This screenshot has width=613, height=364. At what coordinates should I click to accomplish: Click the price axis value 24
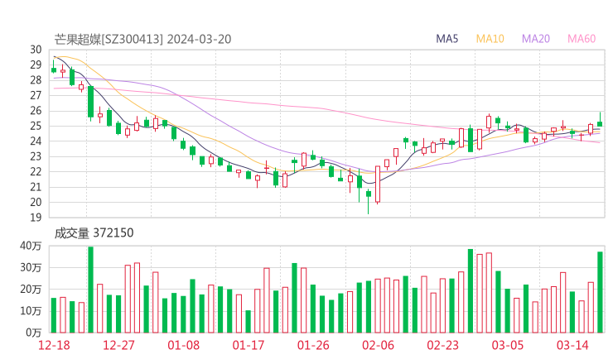point(36,141)
